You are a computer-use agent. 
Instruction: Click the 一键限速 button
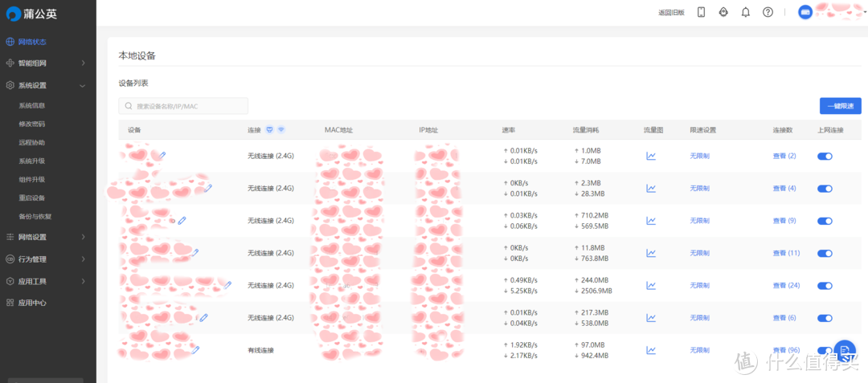(841, 106)
